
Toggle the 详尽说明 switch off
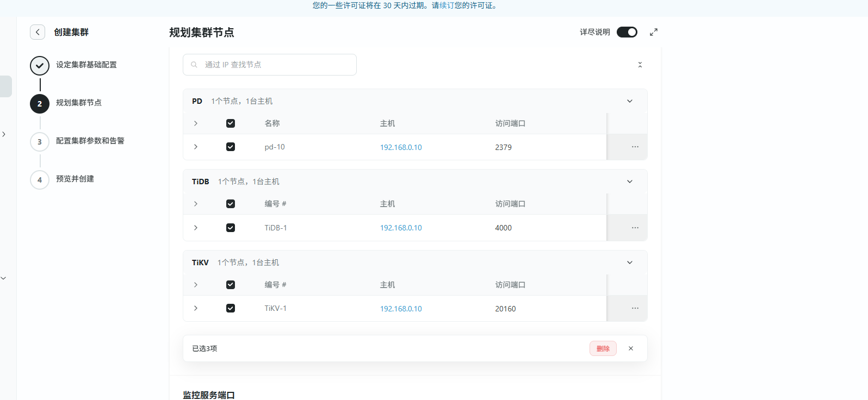(x=627, y=32)
